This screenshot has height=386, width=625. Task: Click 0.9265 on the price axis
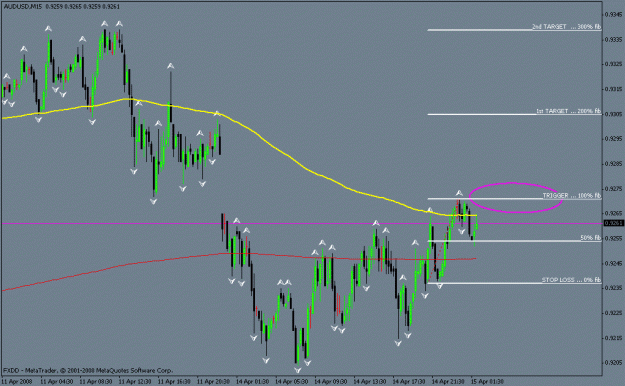(x=613, y=214)
